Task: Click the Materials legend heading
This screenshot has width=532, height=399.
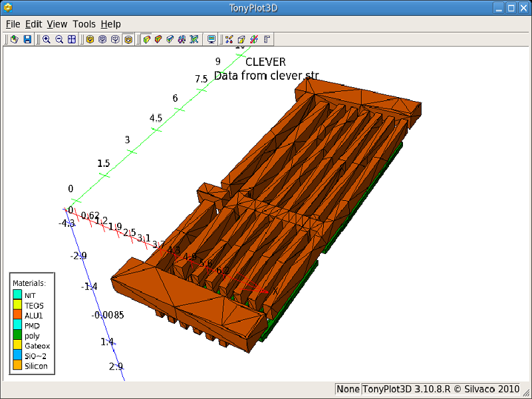Action: 29,283
